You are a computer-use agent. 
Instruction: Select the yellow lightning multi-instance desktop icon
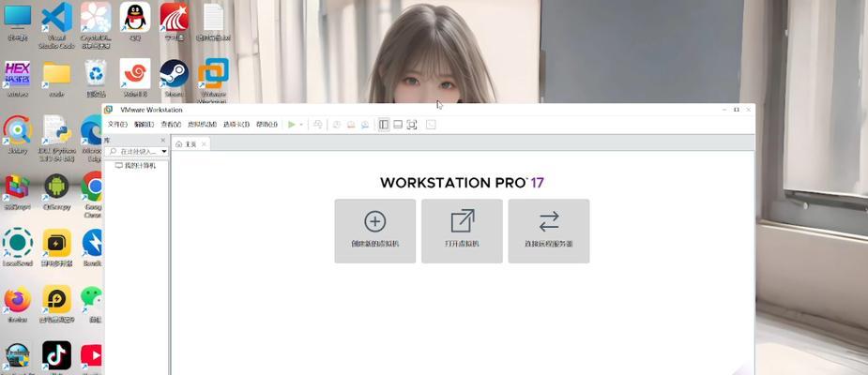click(x=56, y=247)
